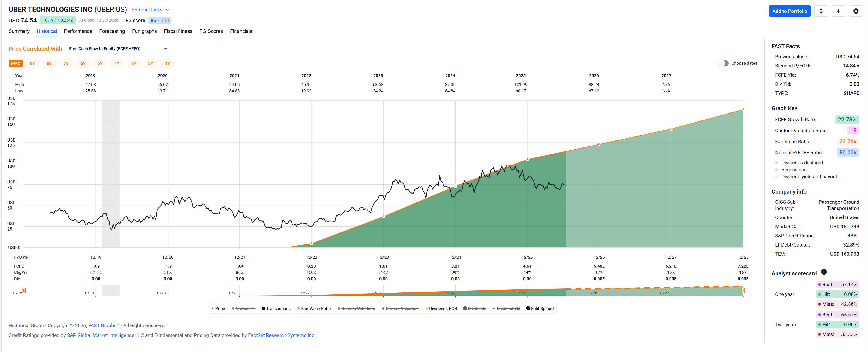Select the 5Y time range button

tap(100, 63)
